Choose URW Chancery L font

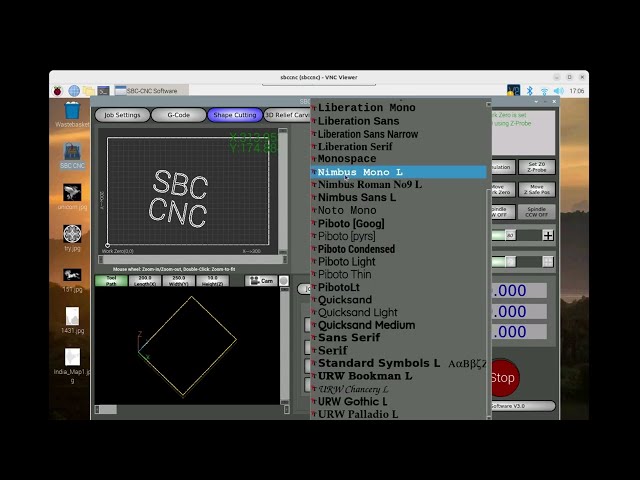point(398,389)
